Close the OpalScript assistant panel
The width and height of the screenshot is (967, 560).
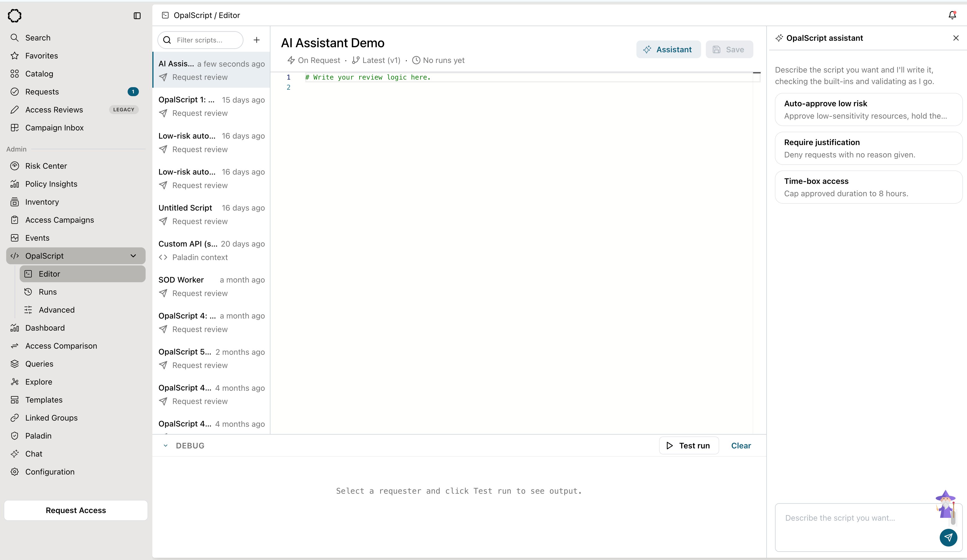[956, 38]
